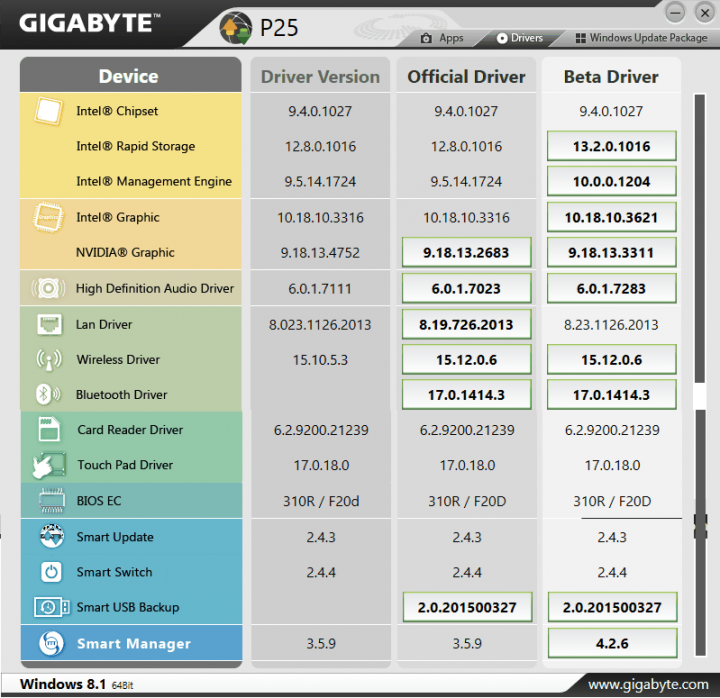The width and height of the screenshot is (720, 698).
Task: Open the Apps tab
Action: [442, 38]
